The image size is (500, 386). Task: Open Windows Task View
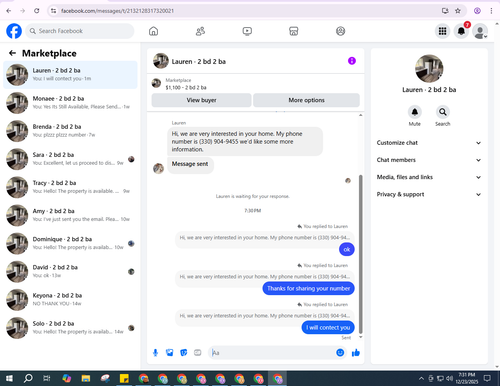[x=47, y=378]
